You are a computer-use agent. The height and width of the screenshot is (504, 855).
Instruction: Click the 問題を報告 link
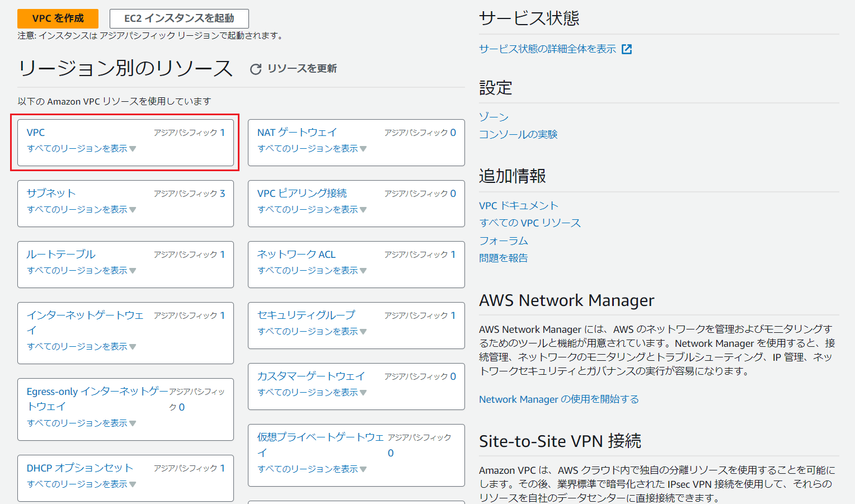[503, 258]
